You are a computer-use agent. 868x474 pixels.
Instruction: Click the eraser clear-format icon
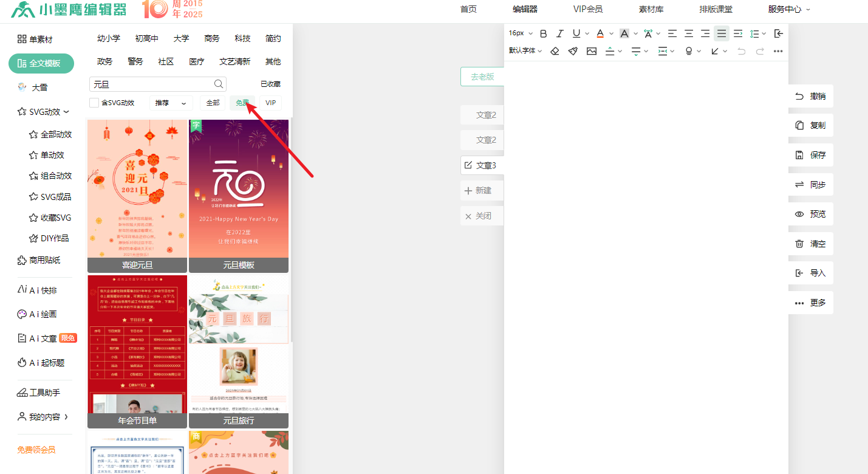point(555,51)
